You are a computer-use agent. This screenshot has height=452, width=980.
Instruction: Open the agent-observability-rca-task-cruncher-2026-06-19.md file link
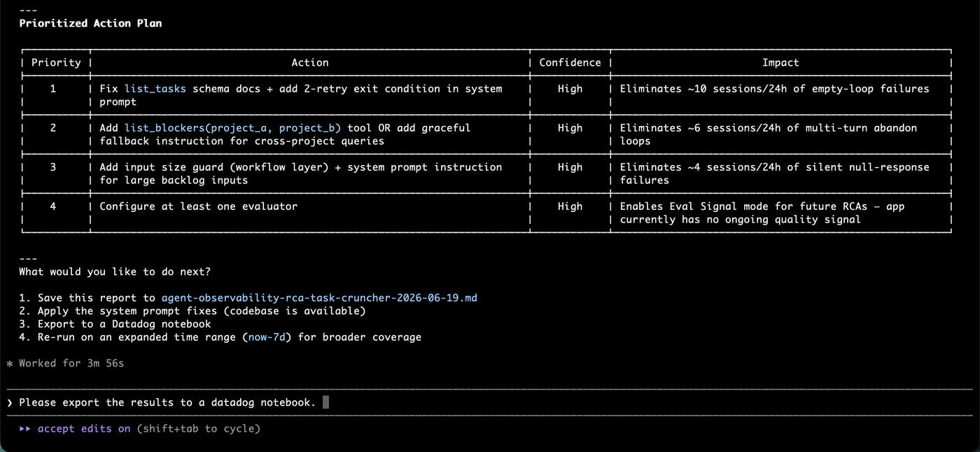[x=319, y=298]
